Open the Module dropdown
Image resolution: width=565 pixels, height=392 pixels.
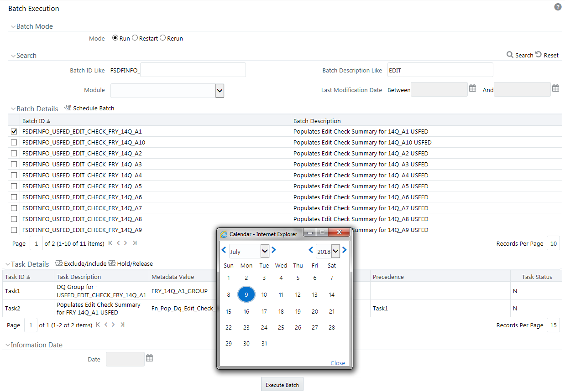pos(220,90)
